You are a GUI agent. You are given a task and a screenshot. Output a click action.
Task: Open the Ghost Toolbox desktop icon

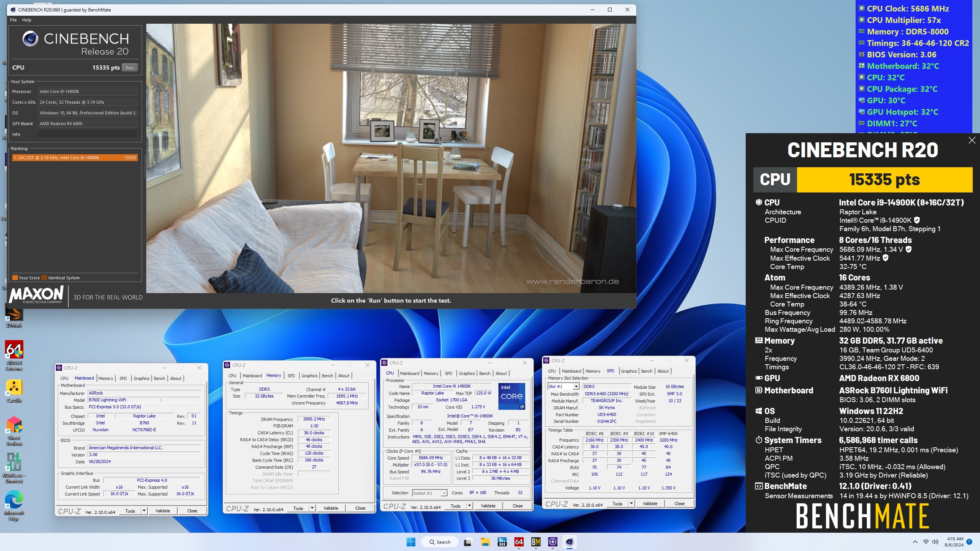click(x=14, y=431)
